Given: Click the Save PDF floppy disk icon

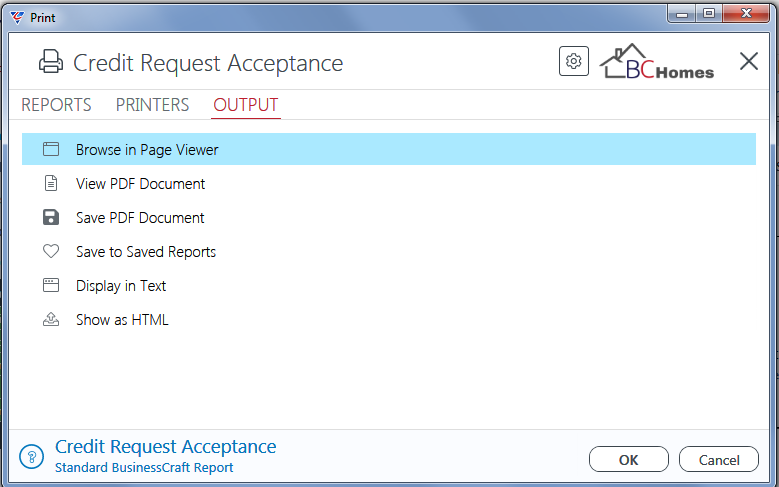Looking at the screenshot, I should [51, 217].
